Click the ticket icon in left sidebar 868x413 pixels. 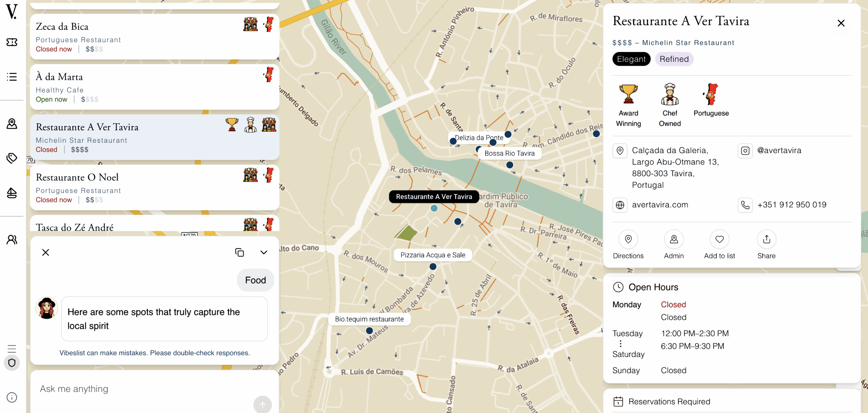pos(12,42)
